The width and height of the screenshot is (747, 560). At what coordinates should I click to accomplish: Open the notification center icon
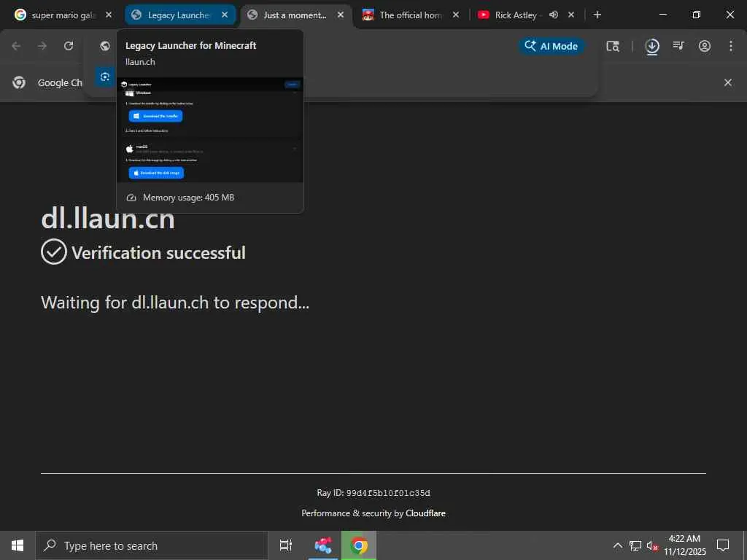723,545
